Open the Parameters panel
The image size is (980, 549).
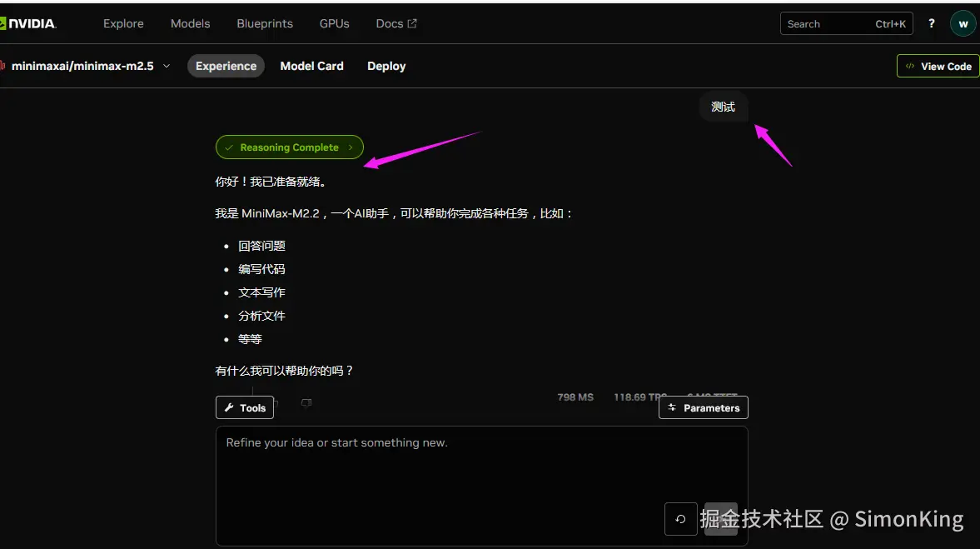pos(703,407)
